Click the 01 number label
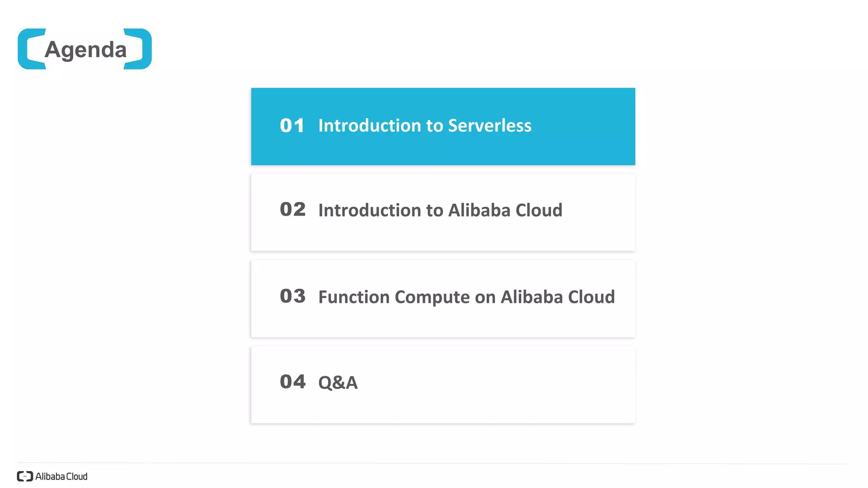 click(x=292, y=125)
